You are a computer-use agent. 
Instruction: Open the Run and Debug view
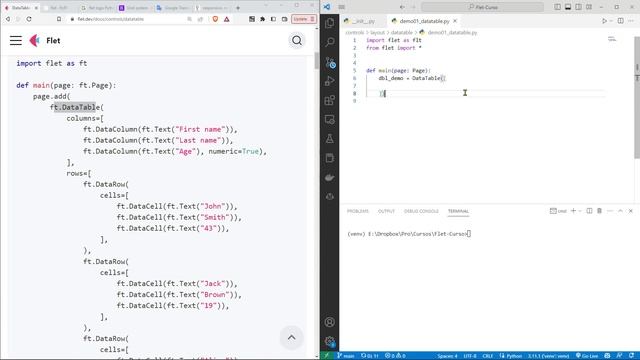(x=329, y=81)
